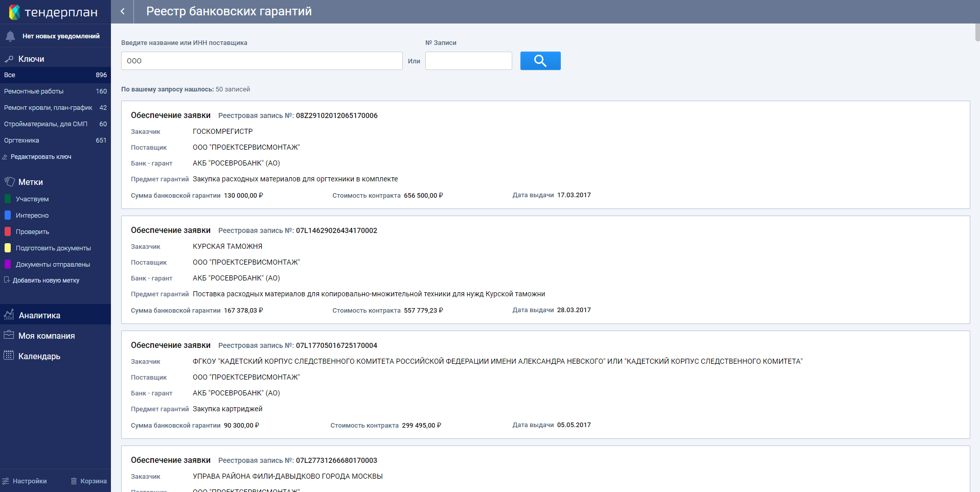Click the add-tag icon for new label

point(7,280)
